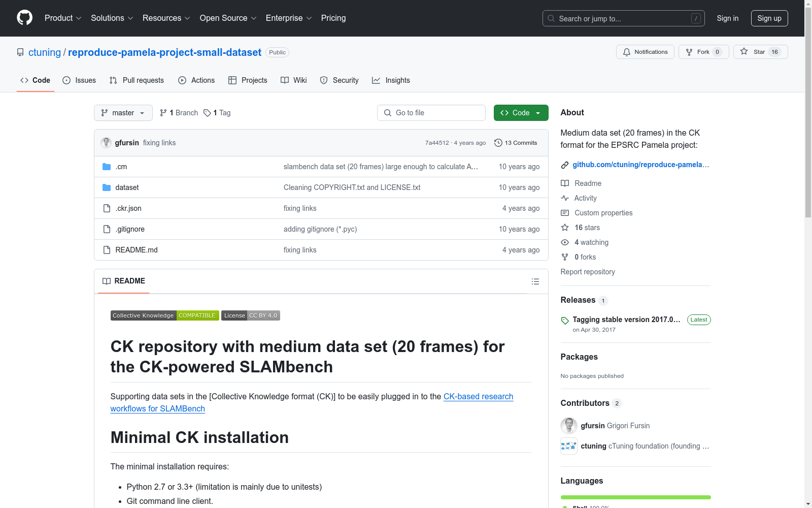The image size is (812, 508).
Task: Open the latest commit message 'fixing links'
Action: pyautogui.click(x=159, y=143)
